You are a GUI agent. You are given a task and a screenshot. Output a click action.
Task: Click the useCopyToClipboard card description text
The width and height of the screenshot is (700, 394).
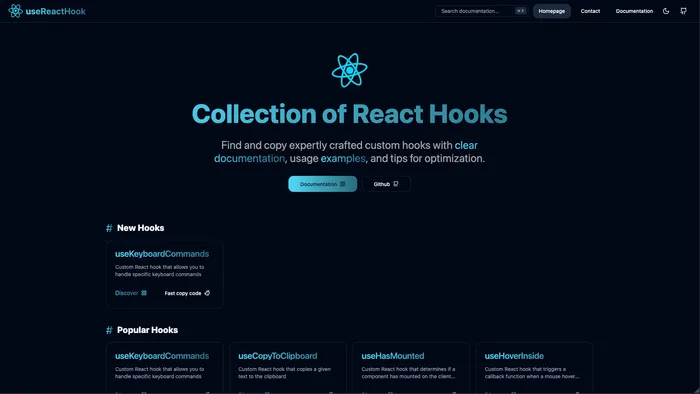click(x=284, y=373)
